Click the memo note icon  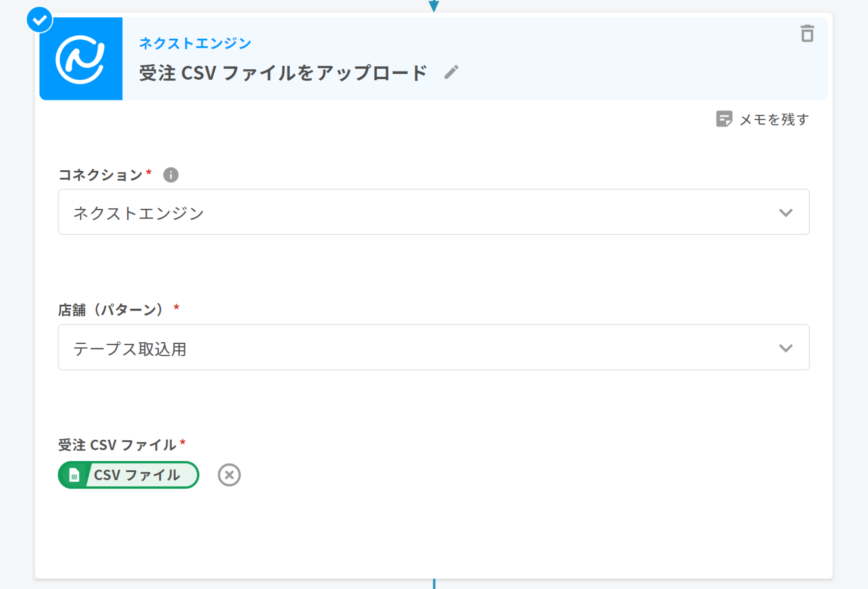click(x=724, y=119)
